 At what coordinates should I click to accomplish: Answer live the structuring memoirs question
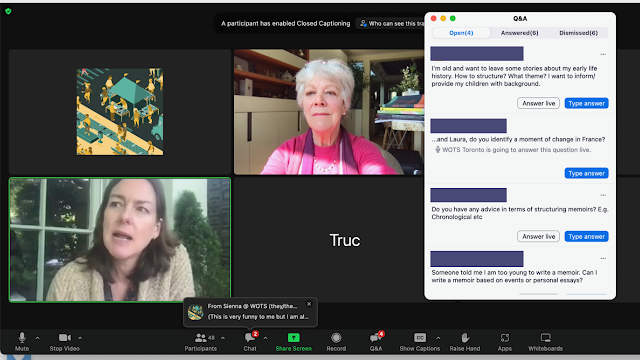click(538, 236)
